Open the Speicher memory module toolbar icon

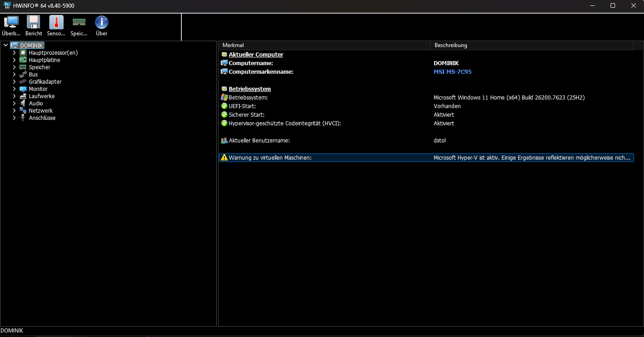[x=79, y=22]
